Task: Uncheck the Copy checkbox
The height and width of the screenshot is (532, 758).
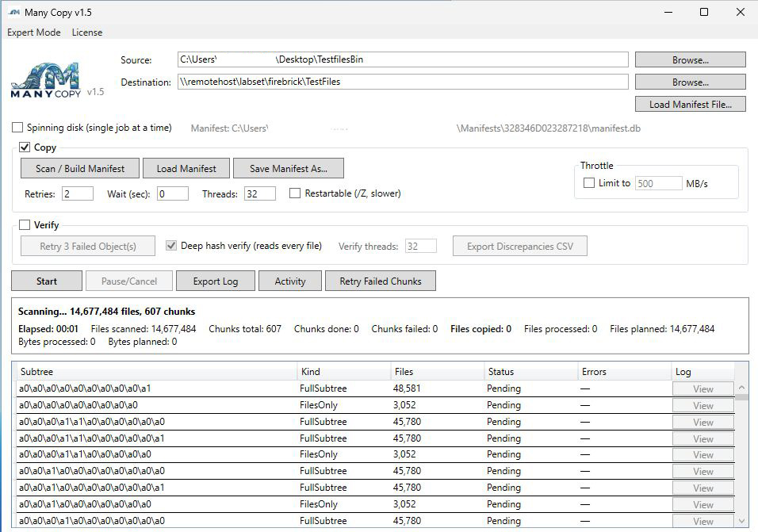Action: tap(24, 147)
